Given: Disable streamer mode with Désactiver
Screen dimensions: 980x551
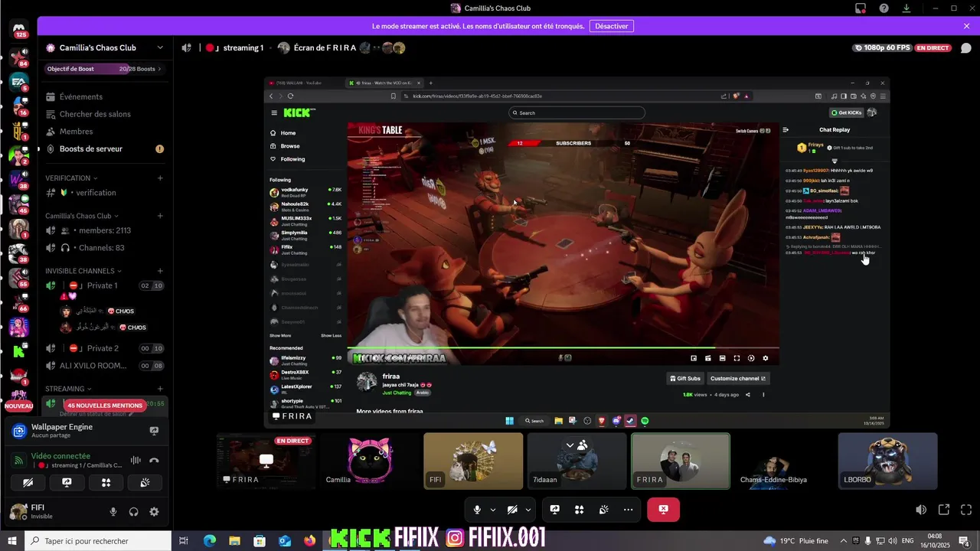Looking at the screenshot, I should [611, 26].
